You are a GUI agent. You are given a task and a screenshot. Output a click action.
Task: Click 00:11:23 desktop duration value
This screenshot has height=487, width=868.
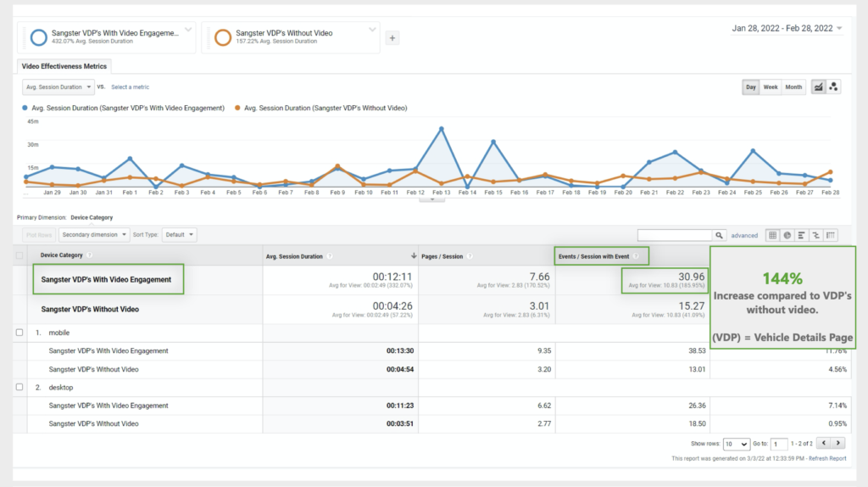point(400,406)
